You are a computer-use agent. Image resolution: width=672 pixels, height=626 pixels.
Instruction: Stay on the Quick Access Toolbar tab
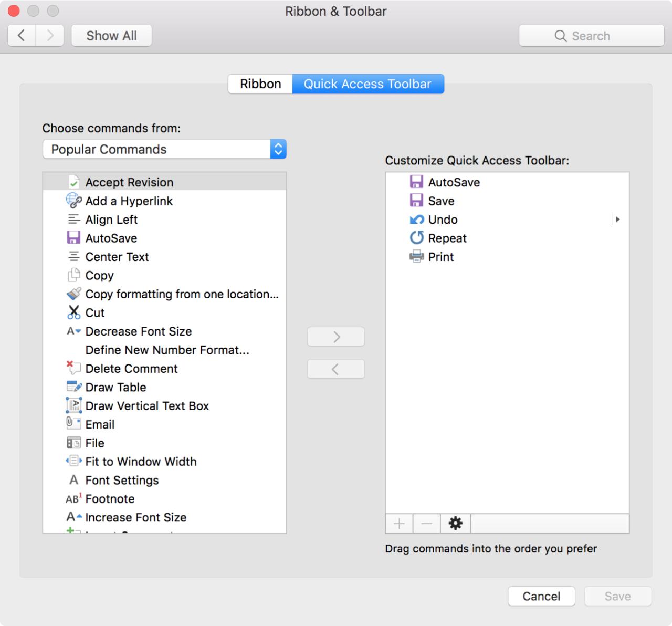click(368, 84)
